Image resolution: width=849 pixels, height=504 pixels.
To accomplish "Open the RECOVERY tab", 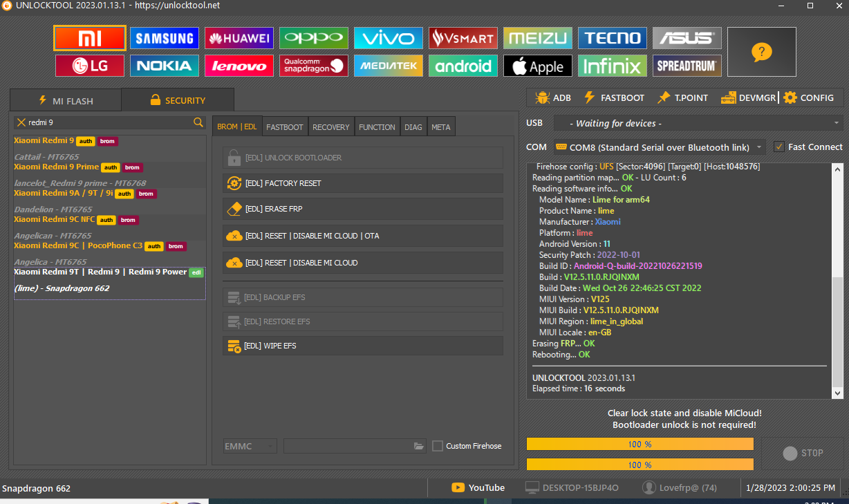I will (x=331, y=127).
